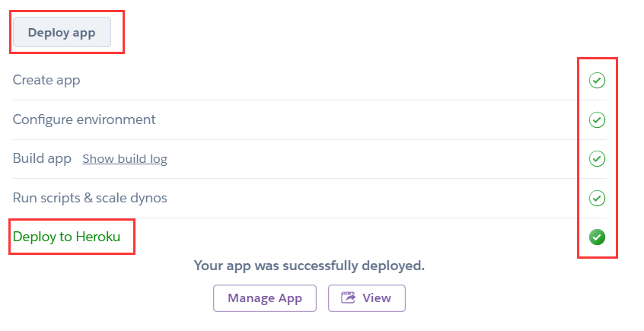
Task: Click the Run scripts & scale dynos label
Action: coord(90,198)
